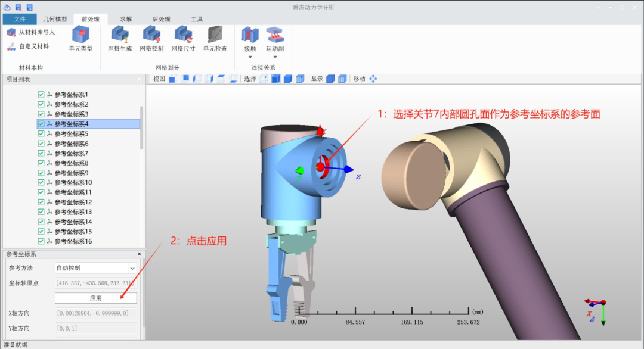Switch to the 几何模型 tab

click(x=55, y=19)
